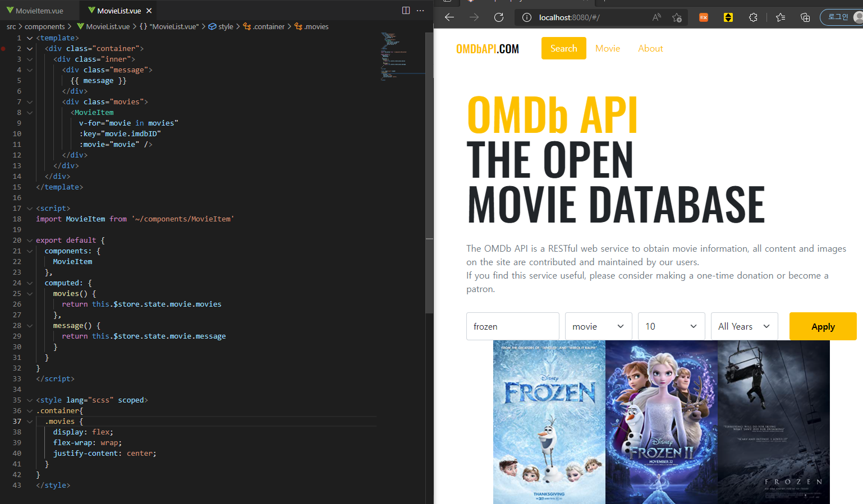Select the MovieList.vue editor tab
The image size is (863, 504).
pyautogui.click(x=119, y=11)
